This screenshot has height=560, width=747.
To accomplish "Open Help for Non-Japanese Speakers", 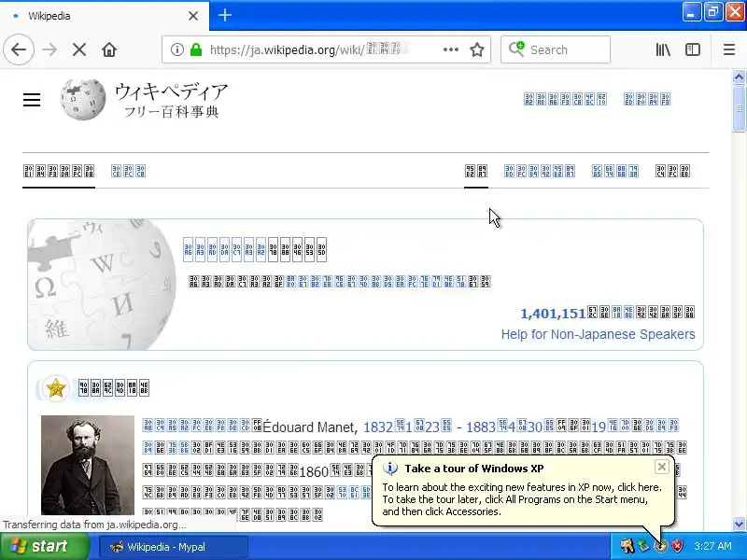I will click(x=598, y=334).
